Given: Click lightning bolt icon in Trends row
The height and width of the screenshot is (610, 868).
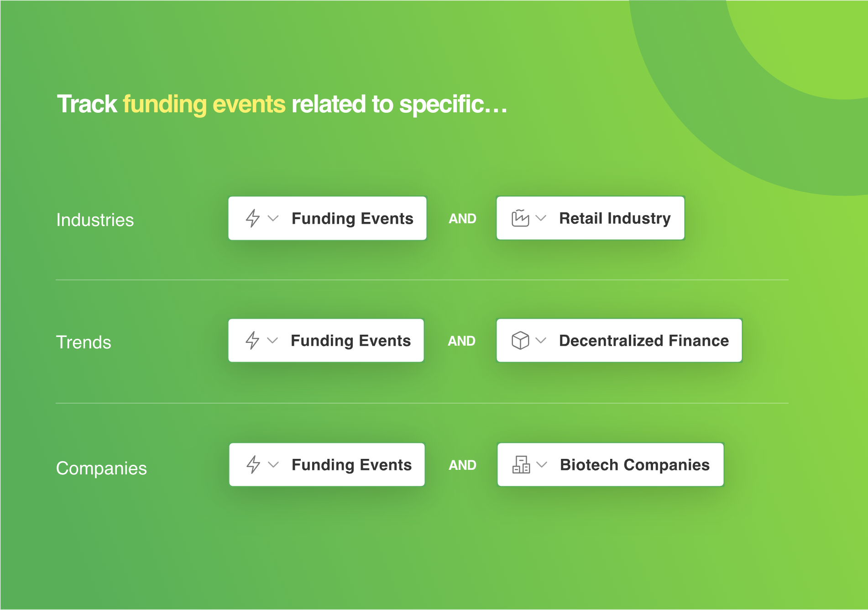Looking at the screenshot, I should pyautogui.click(x=252, y=341).
